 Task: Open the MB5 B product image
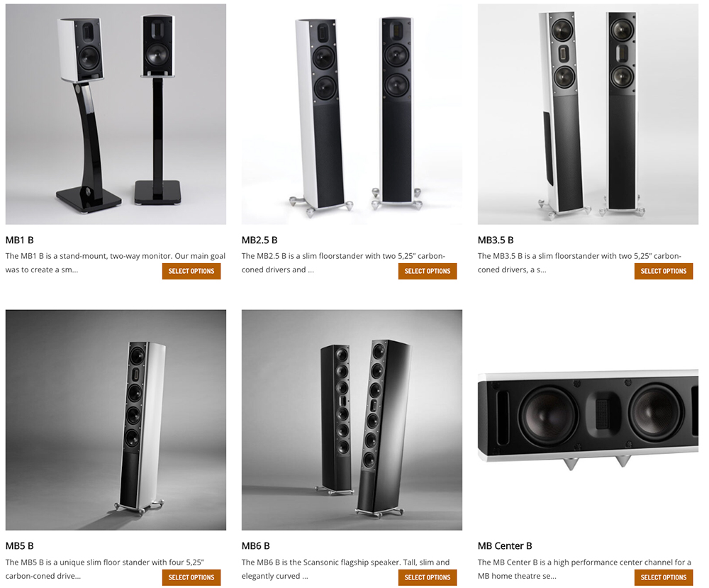(x=116, y=420)
